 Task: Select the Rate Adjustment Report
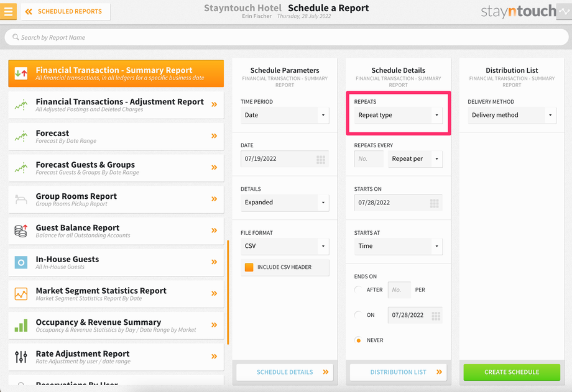tap(116, 357)
